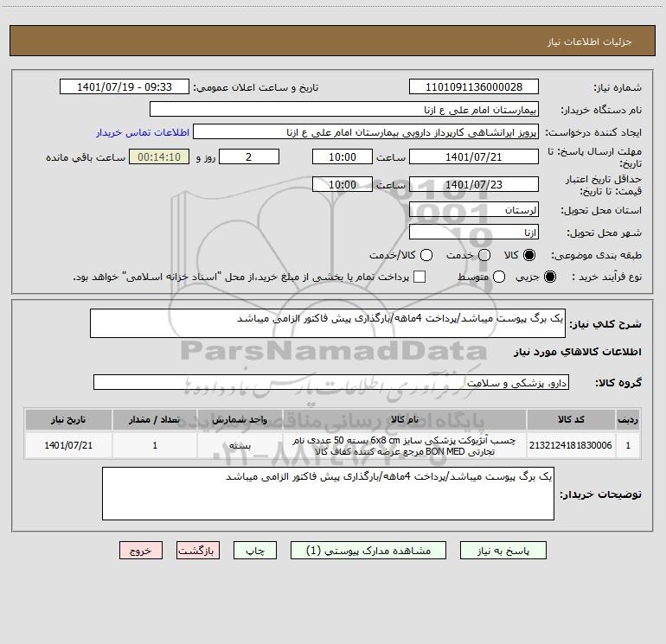Select the خدمت radio button
The height and width of the screenshot is (644, 666).
(x=484, y=255)
